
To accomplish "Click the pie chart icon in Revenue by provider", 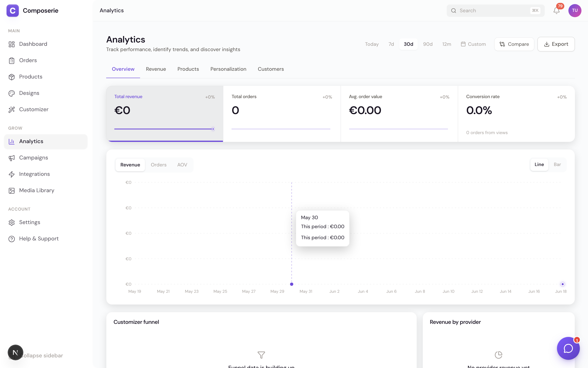I will pyautogui.click(x=498, y=355).
